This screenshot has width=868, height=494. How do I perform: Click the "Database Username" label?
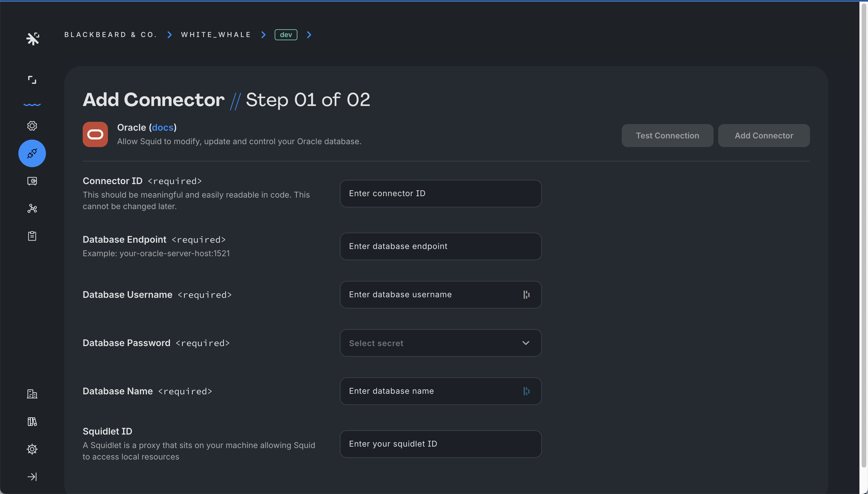point(127,294)
